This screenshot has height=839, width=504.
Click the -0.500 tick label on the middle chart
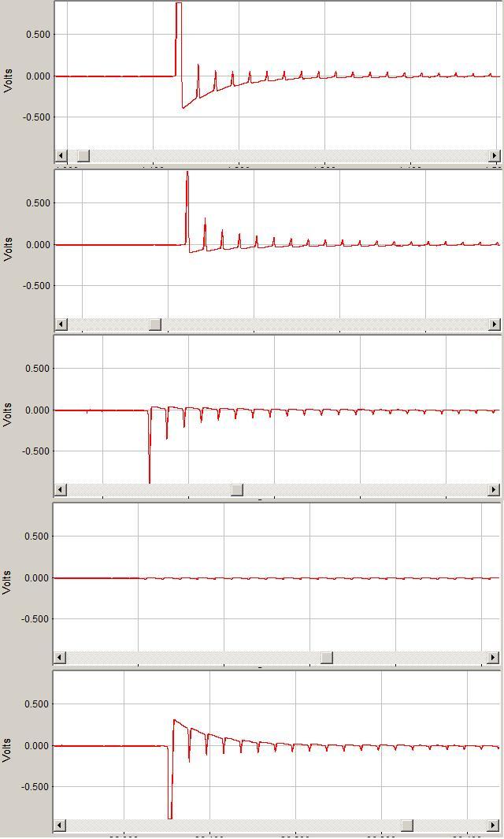[x=38, y=451]
